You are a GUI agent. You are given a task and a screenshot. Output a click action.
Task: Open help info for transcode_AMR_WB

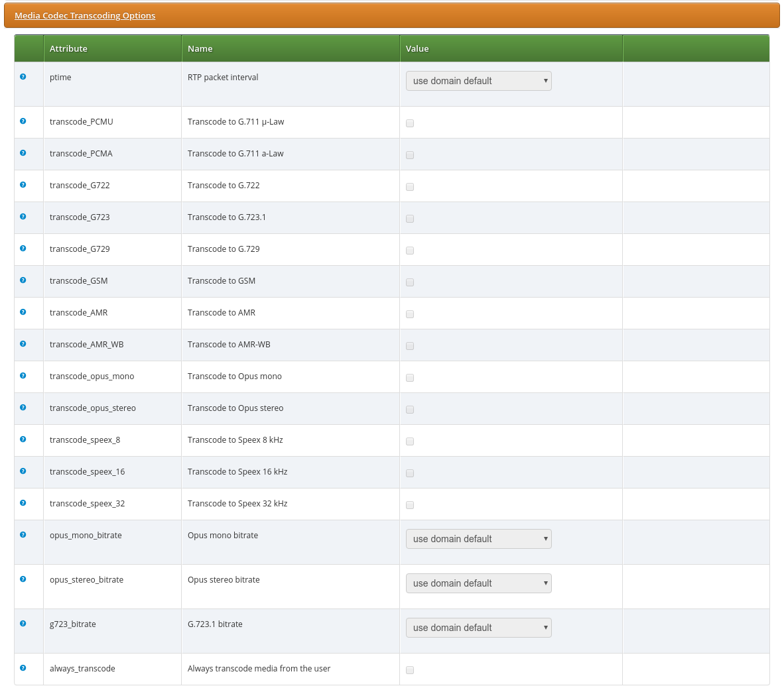(23, 344)
